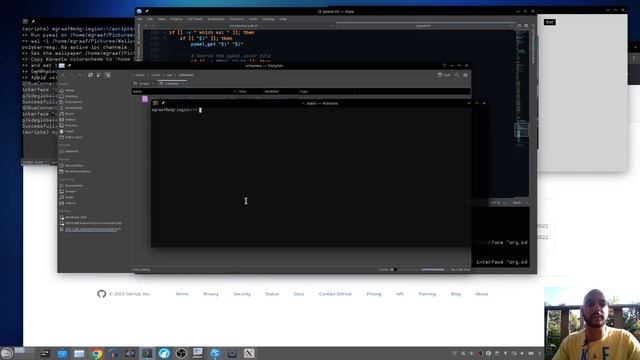Switch Dolphin to Details view mode
Viewport: 640px width, 360px height.
pos(107,75)
